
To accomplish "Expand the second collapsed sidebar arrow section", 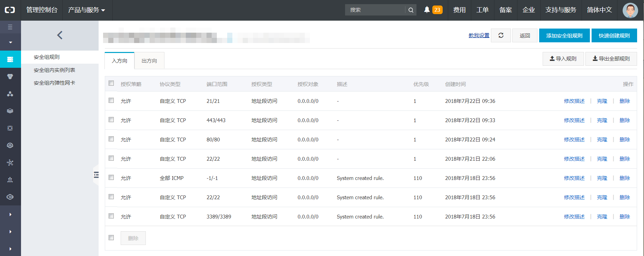I will [x=10, y=232].
